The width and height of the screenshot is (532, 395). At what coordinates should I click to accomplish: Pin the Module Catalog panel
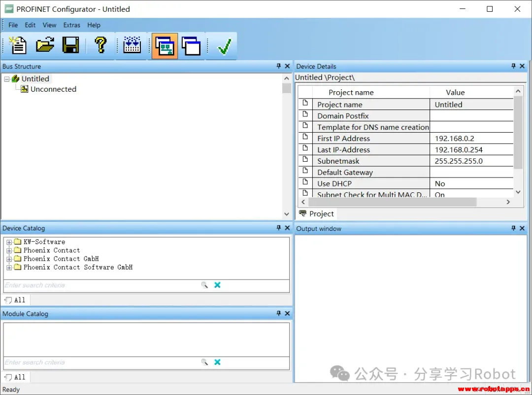tap(278, 313)
